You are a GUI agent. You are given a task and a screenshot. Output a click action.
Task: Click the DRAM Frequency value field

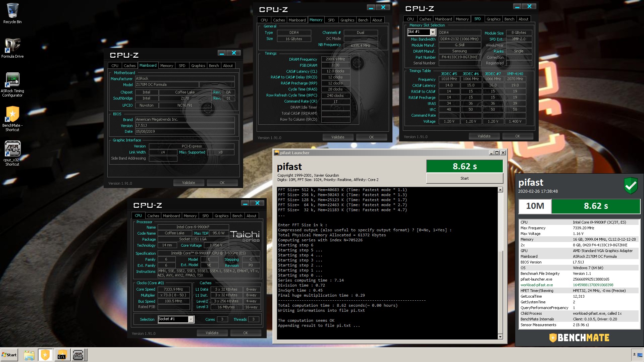point(335,59)
